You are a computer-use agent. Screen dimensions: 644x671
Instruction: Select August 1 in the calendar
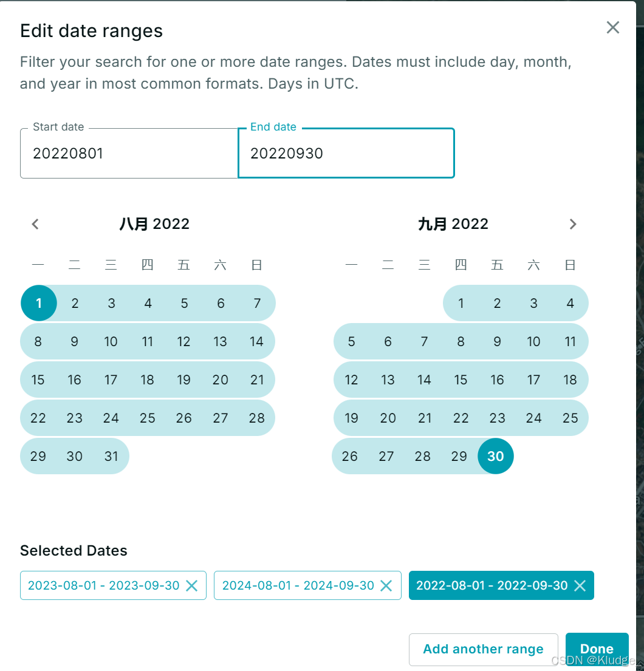click(38, 303)
